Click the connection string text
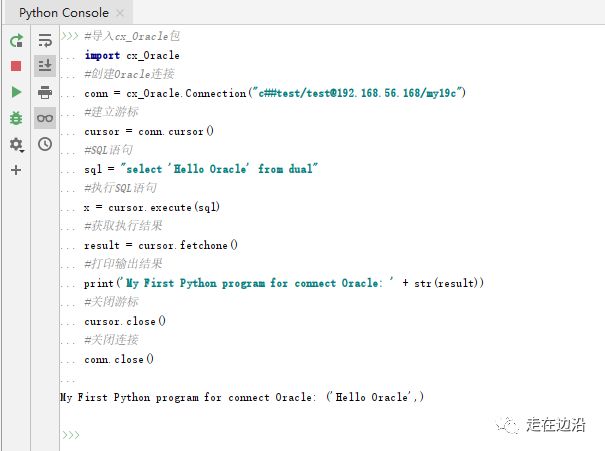605x451 pixels. point(357,93)
